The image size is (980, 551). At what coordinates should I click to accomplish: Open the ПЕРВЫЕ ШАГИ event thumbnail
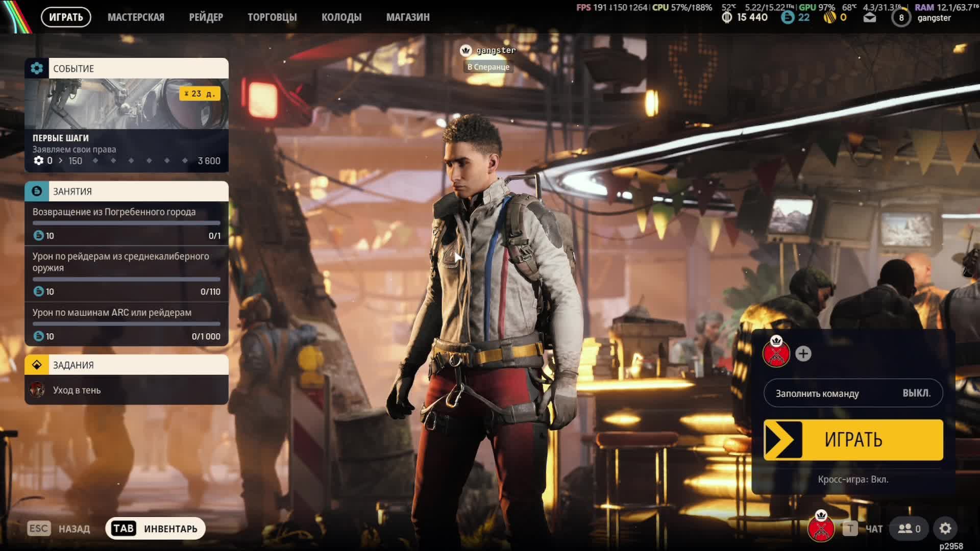(x=127, y=104)
